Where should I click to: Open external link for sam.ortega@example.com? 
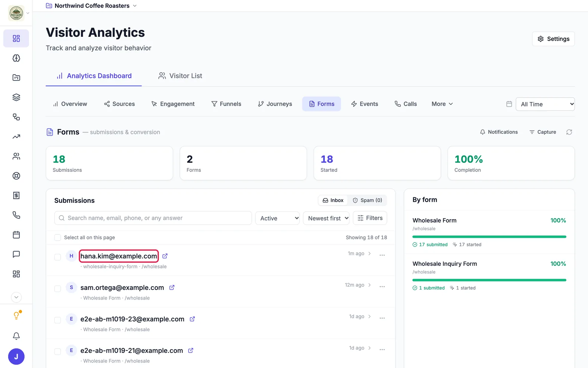pos(172,287)
